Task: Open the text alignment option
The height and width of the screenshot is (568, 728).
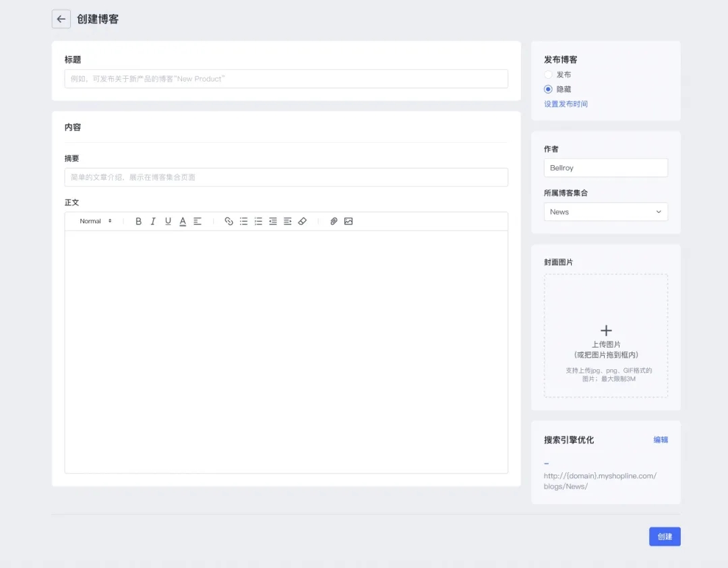Action: [x=198, y=222]
